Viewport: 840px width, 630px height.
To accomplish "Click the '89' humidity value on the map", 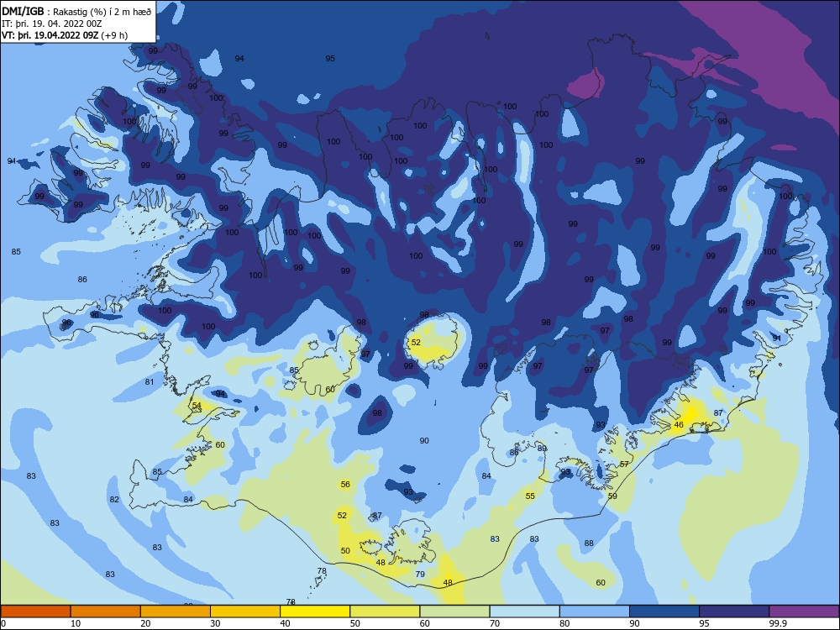I will [x=542, y=449].
